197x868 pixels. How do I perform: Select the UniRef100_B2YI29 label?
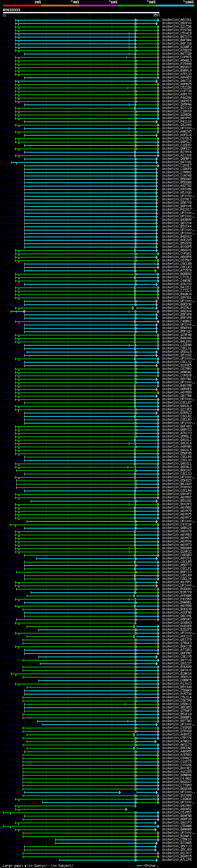tap(176, 108)
